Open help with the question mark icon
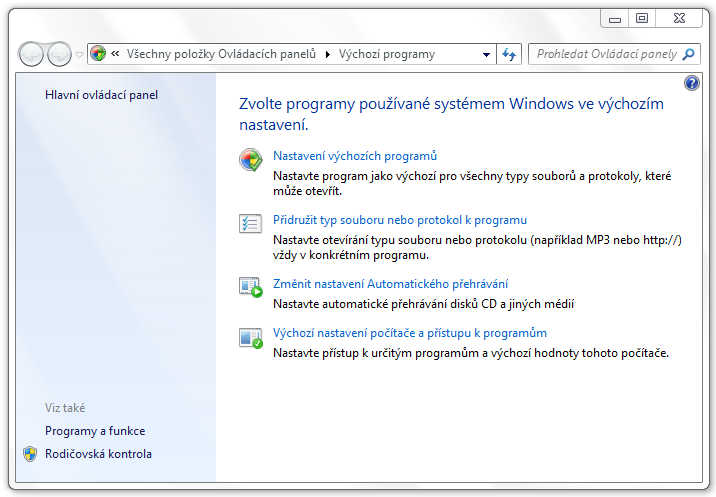 click(x=691, y=83)
